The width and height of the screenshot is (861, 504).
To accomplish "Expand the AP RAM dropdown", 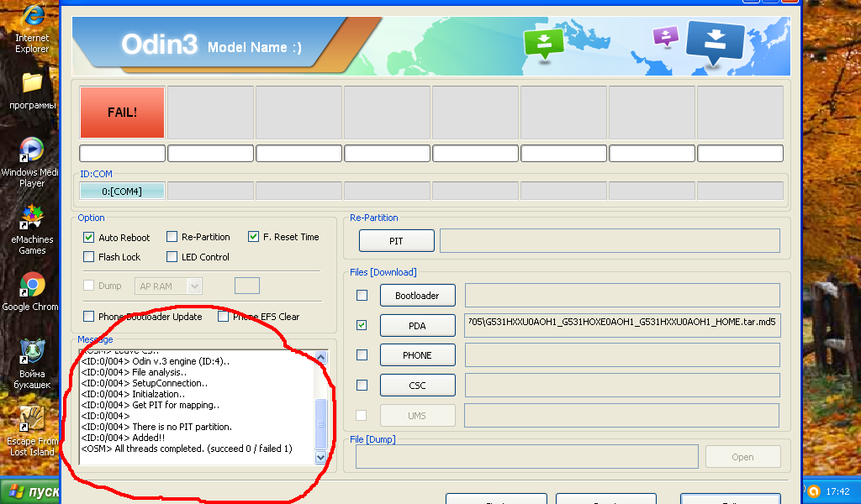I will click(x=194, y=286).
